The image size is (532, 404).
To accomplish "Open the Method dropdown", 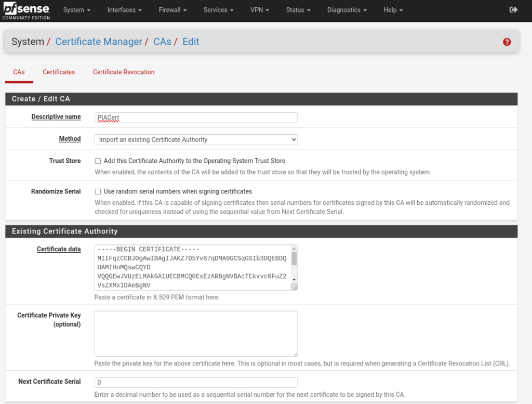I will click(196, 140).
